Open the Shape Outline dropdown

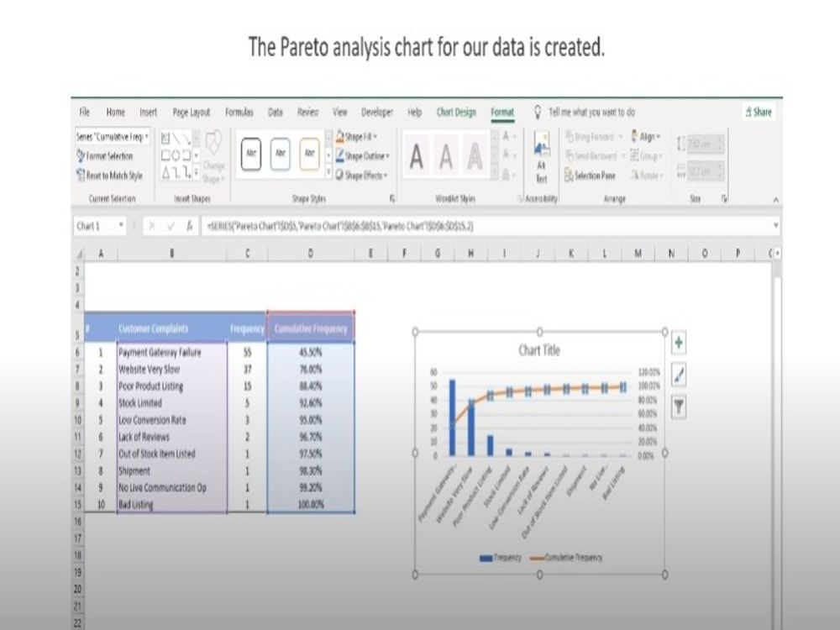360,154
